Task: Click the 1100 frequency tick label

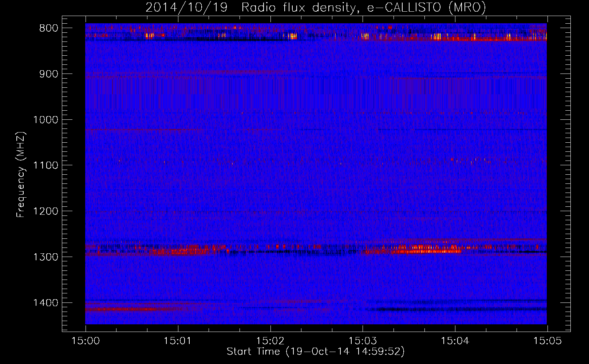Action: [46, 165]
